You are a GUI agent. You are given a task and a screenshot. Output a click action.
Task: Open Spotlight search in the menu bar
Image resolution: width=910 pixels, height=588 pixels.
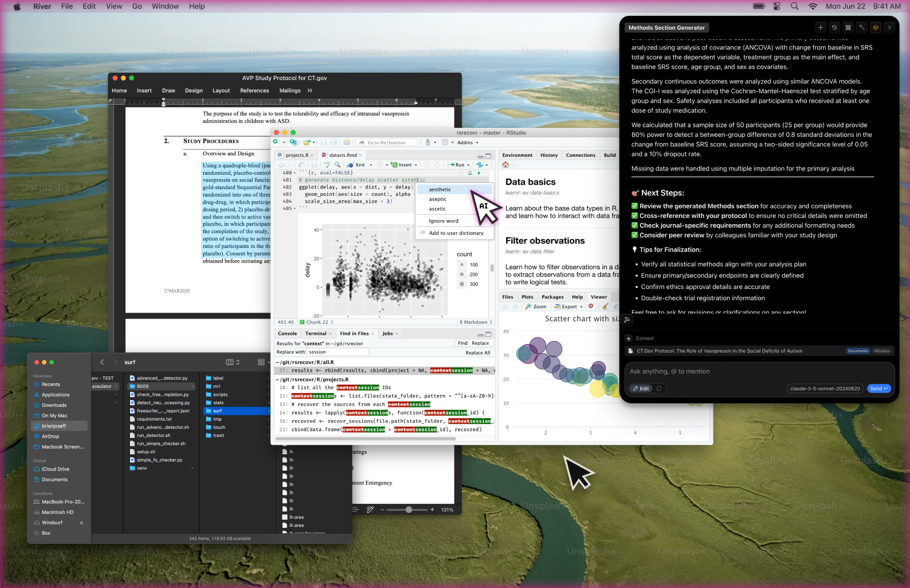click(x=795, y=6)
